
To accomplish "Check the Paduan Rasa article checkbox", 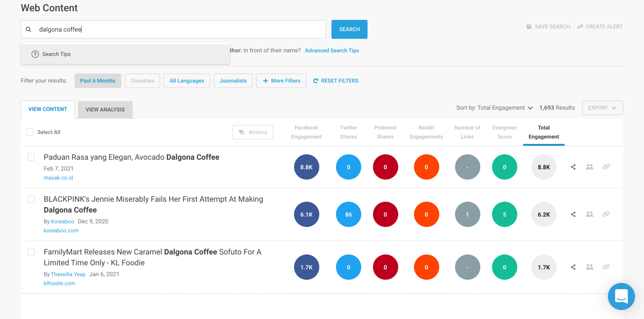I will [31, 157].
